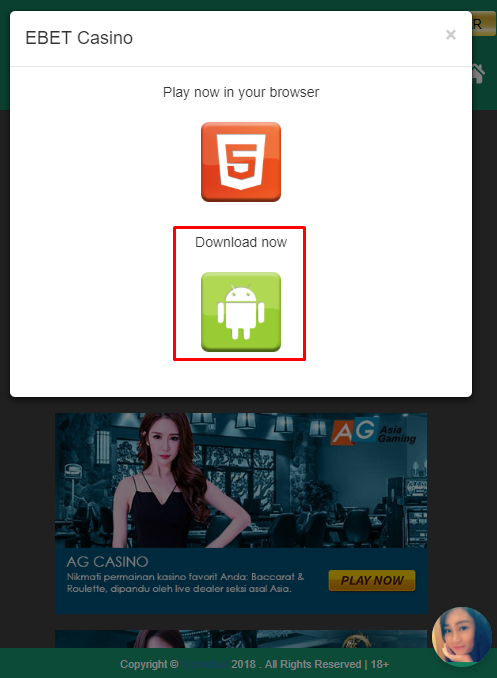
Task: Click the 'Nikmati permainan kasino favorit' description
Action: (x=186, y=582)
